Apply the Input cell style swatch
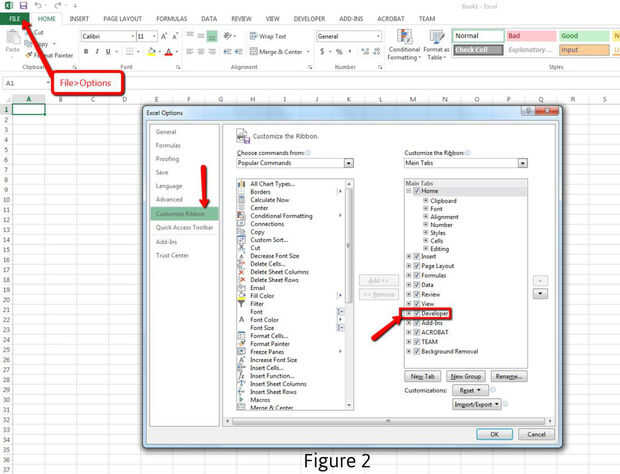Screen dimensions: 620x474 584,50
